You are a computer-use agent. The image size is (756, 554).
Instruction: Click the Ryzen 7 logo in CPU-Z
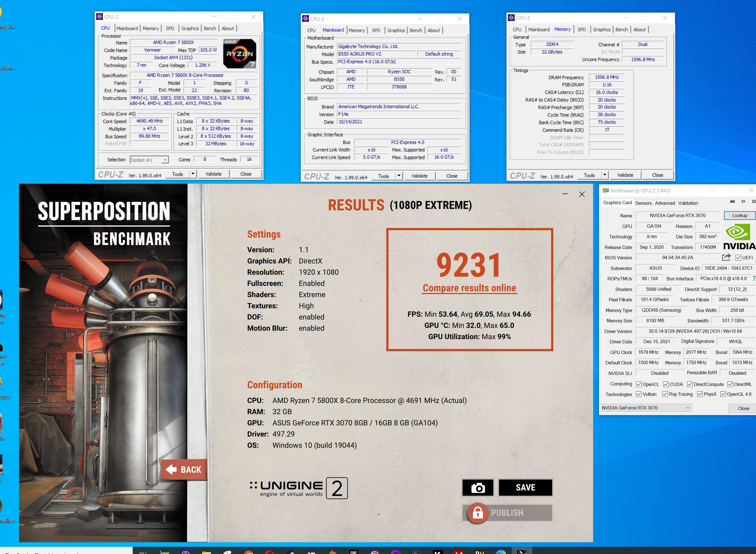click(240, 53)
